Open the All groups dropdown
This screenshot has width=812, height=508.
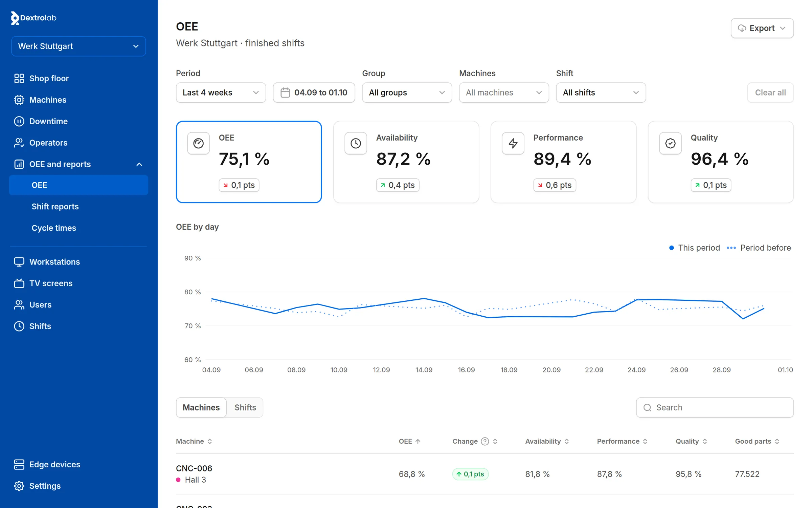coord(407,92)
